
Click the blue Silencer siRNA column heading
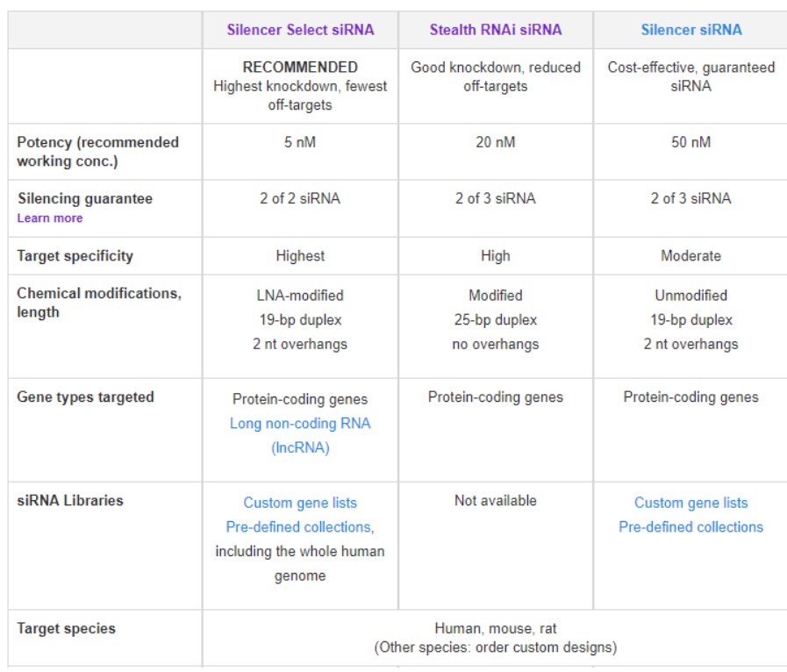pyautogui.click(x=690, y=30)
